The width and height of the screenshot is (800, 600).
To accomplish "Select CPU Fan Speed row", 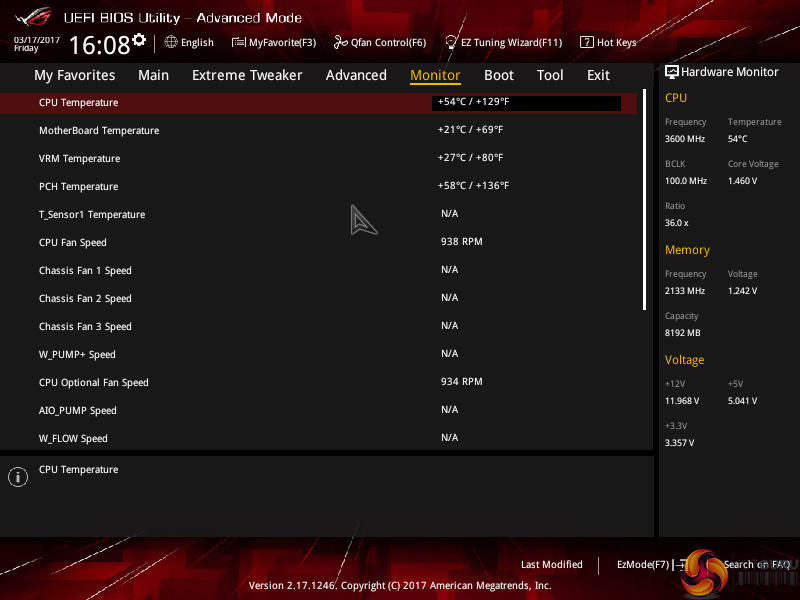I will (318, 243).
